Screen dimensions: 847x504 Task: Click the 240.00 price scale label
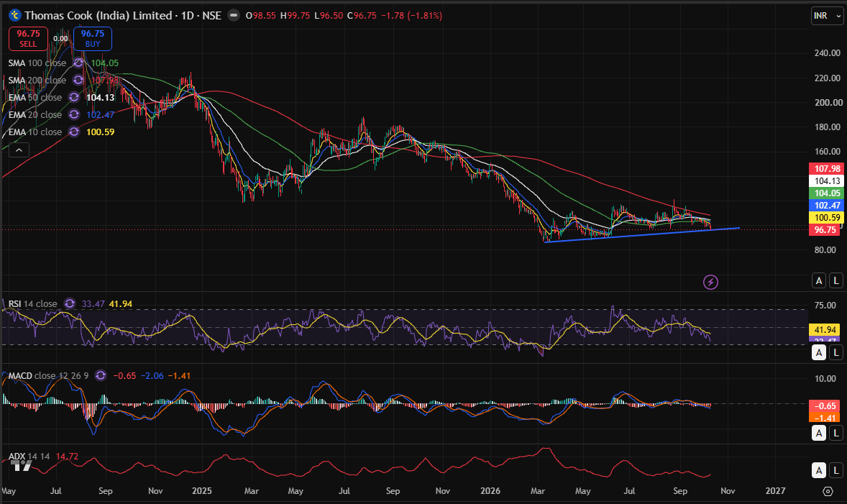coord(827,53)
